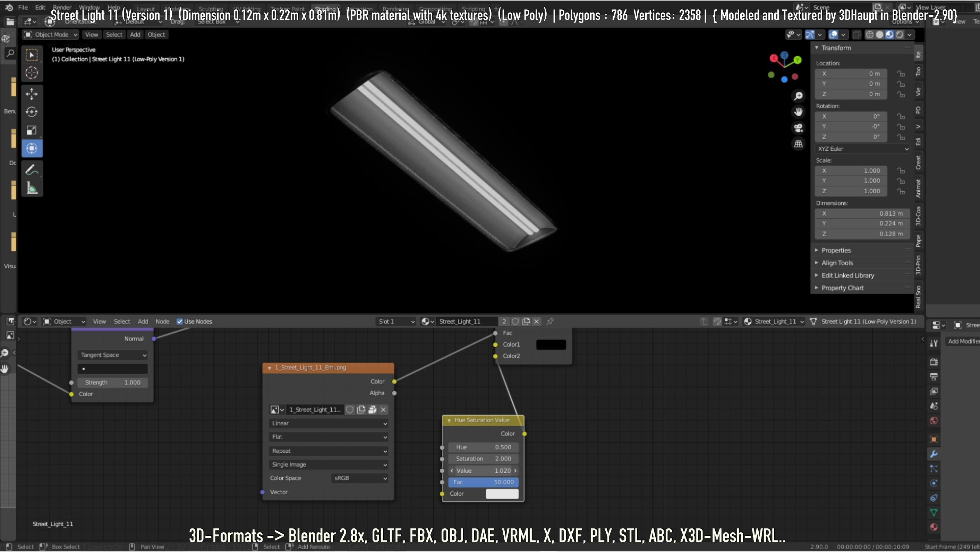Screen dimensions: 980x552
Task: Collapse the Transform panel
Action: pos(836,48)
